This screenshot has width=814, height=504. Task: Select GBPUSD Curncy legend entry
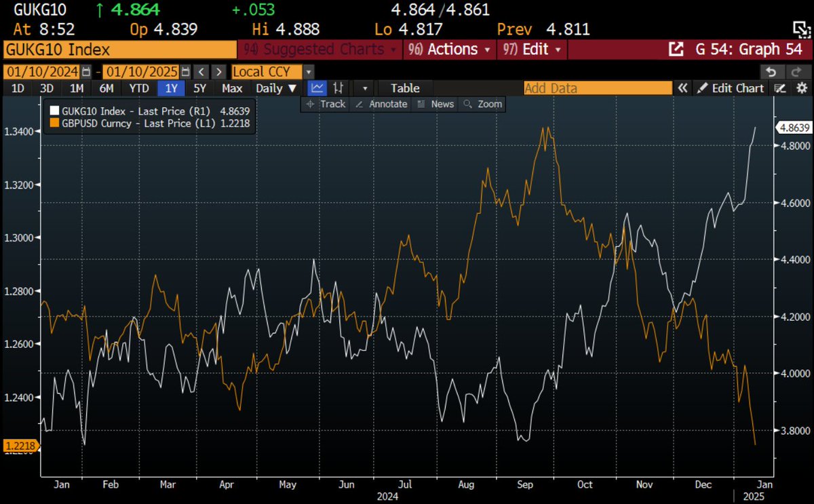150,123
